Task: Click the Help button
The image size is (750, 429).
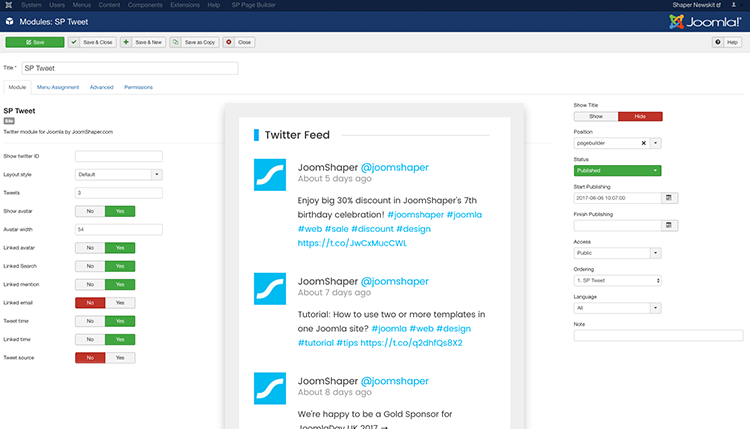Action: pos(726,43)
